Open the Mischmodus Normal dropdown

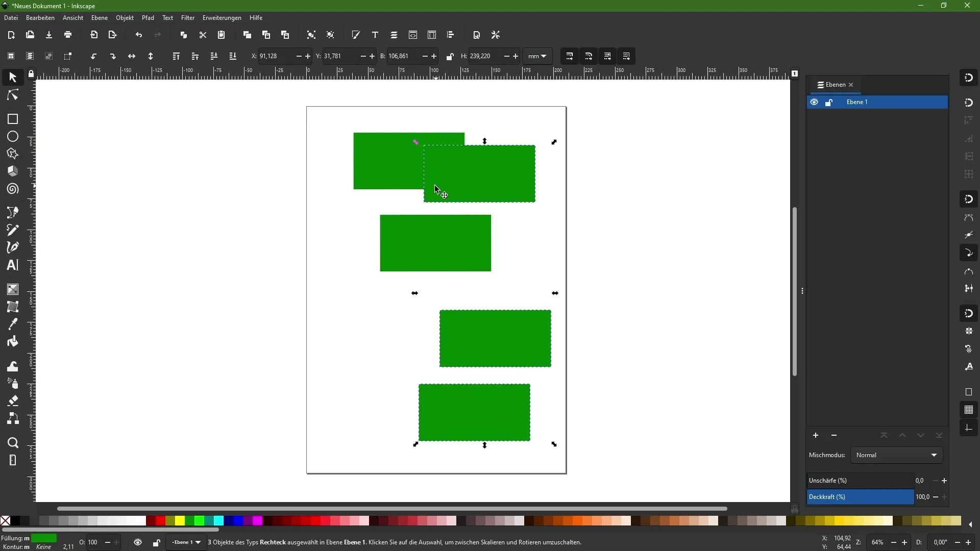click(x=896, y=455)
